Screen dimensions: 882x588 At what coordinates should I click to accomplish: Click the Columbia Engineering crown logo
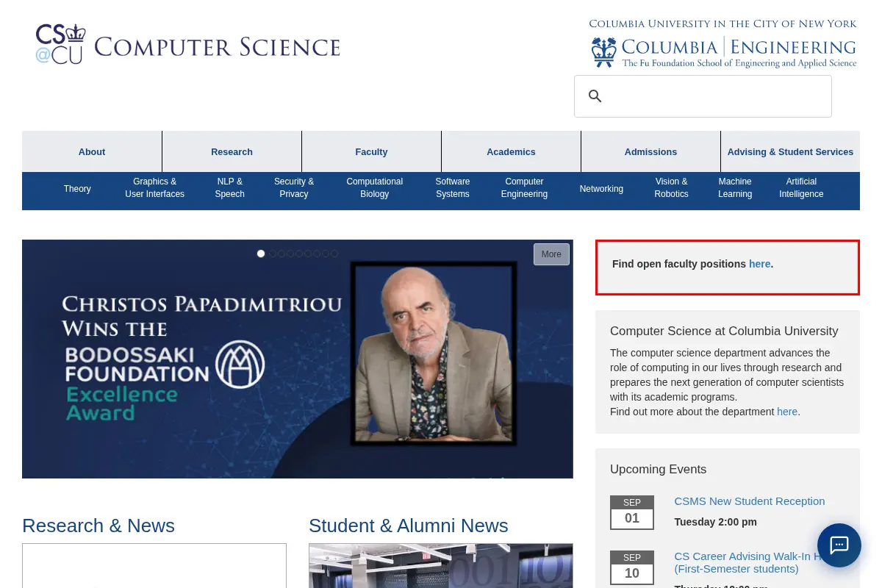(604, 52)
